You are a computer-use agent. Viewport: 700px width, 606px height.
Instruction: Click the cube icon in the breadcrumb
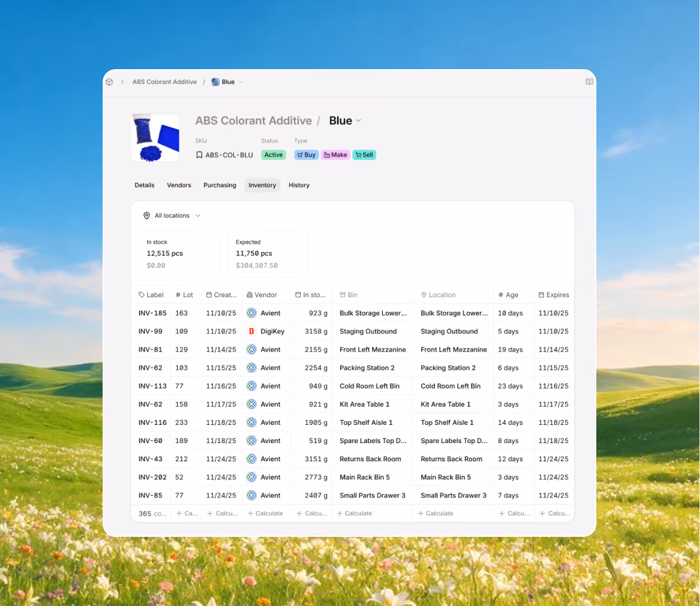tap(110, 82)
